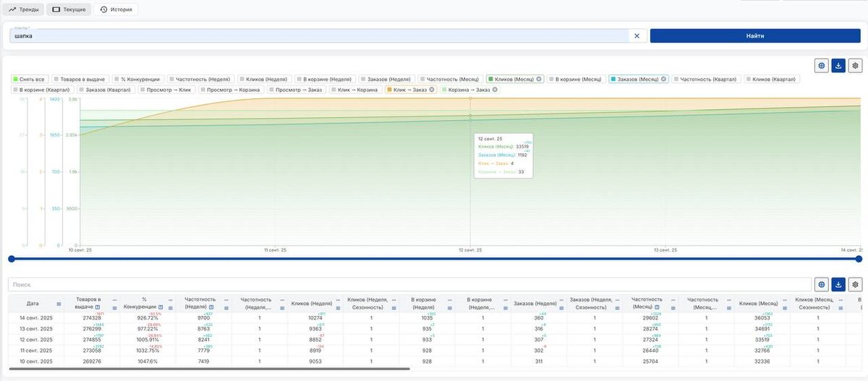Open info icon of Частотность (Месяц) header
Screen dimensions: 868x381
pos(657,307)
